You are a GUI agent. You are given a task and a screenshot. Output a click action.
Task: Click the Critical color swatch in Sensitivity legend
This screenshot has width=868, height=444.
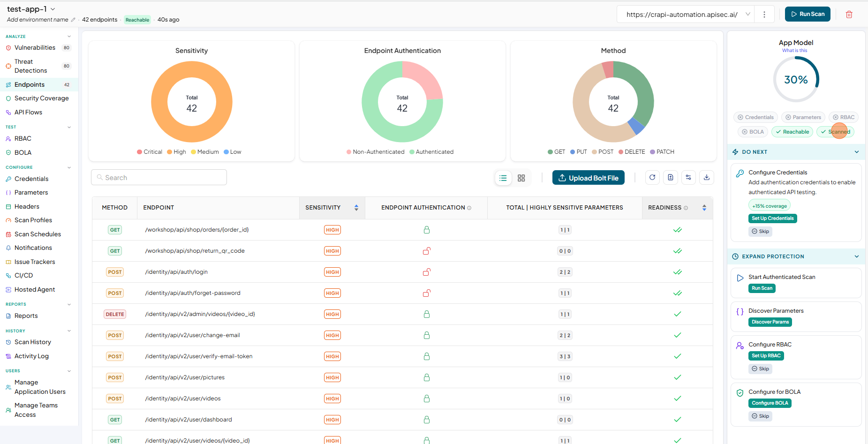(139, 152)
